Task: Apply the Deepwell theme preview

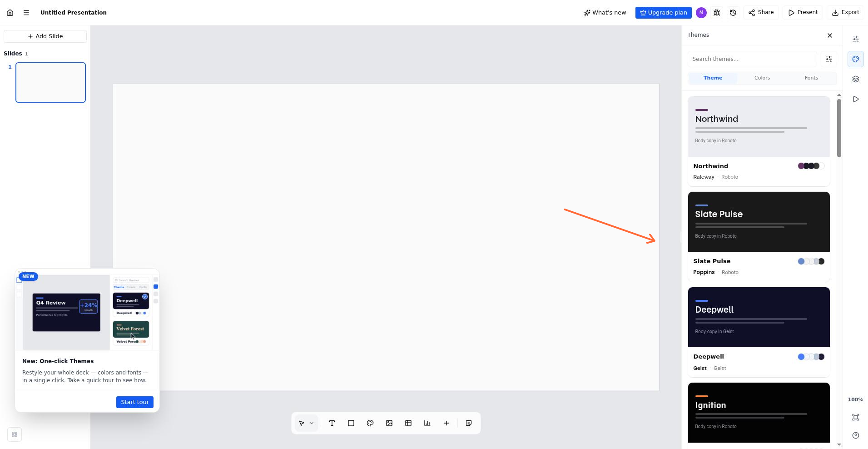Action: pos(759,317)
